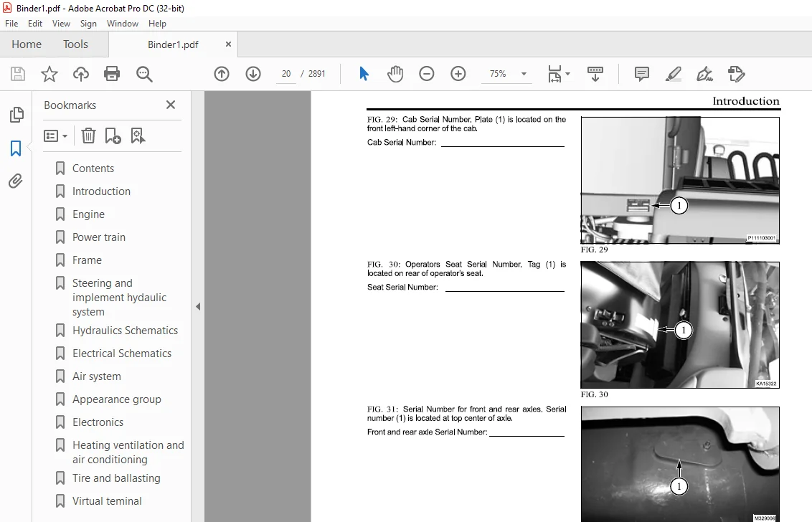The image size is (812, 522).
Task: Open the Edit menu
Action: (x=34, y=23)
